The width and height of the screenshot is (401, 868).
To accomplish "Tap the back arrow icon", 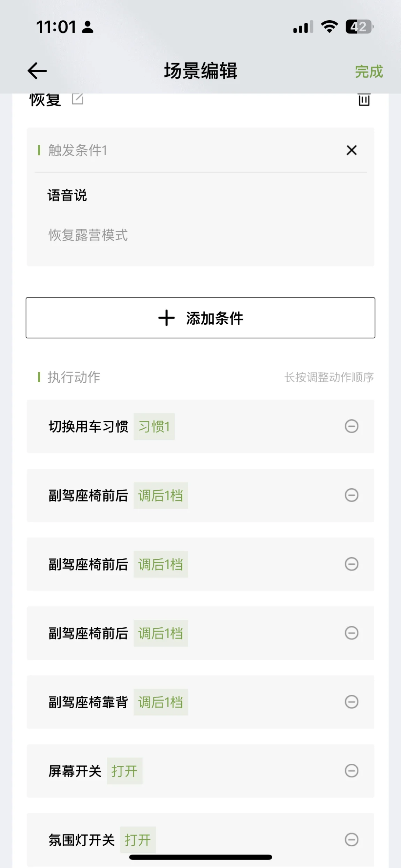I will point(37,71).
